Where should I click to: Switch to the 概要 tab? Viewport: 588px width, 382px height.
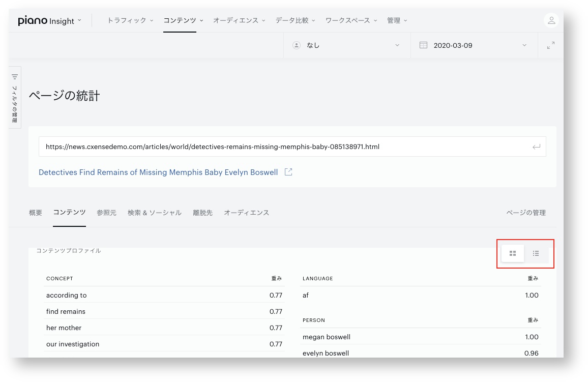point(35,213)
